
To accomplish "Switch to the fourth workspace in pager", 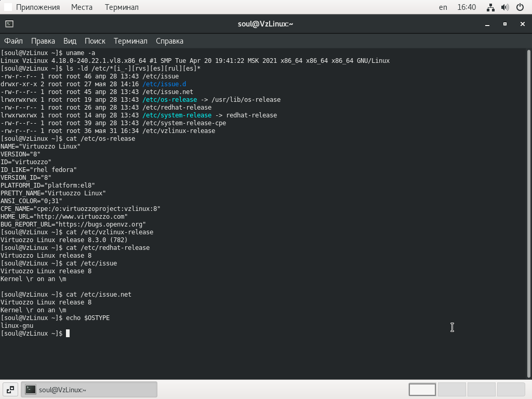I will tap(511, 390).
